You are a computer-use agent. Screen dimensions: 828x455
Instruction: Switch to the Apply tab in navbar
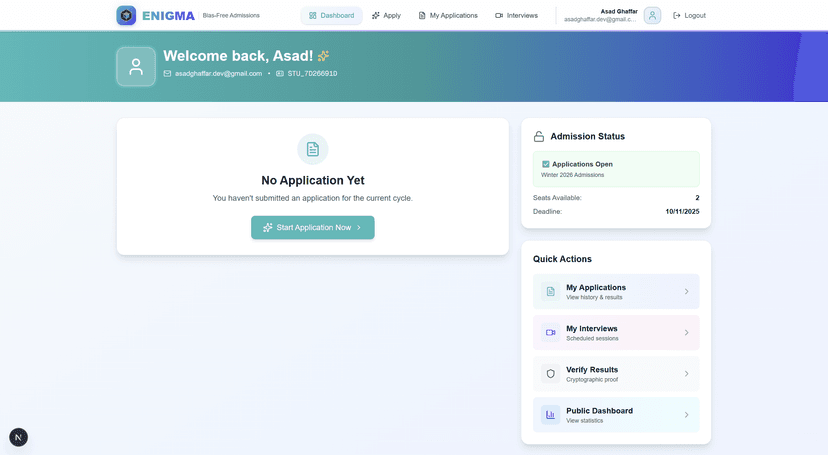(386, 15)
